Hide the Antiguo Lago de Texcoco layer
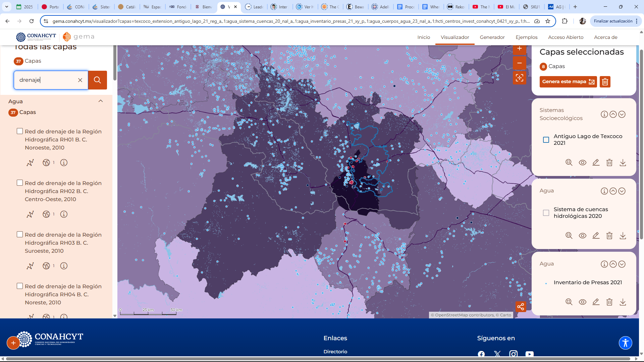This screenshot has width=644, height=362. [x=582, y=163]
